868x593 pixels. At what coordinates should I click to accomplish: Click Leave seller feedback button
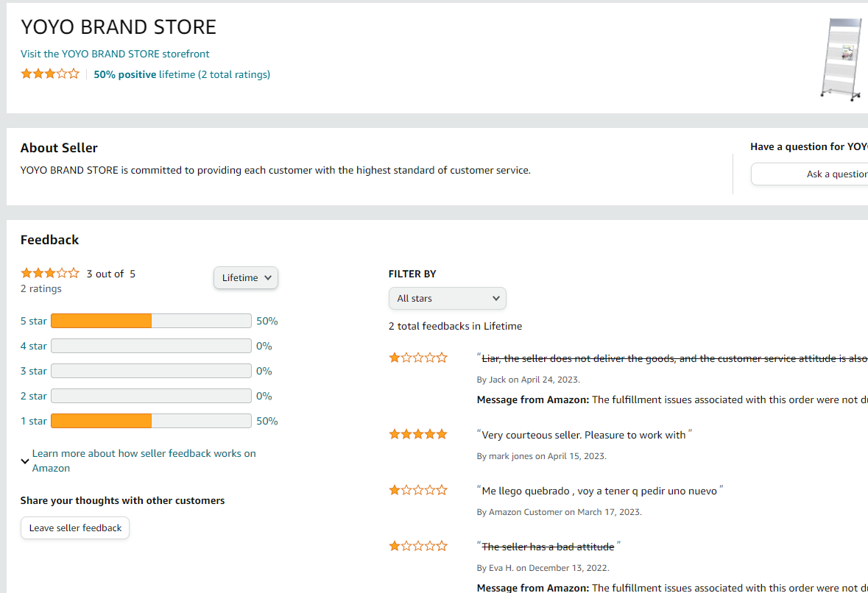(75, 528)
